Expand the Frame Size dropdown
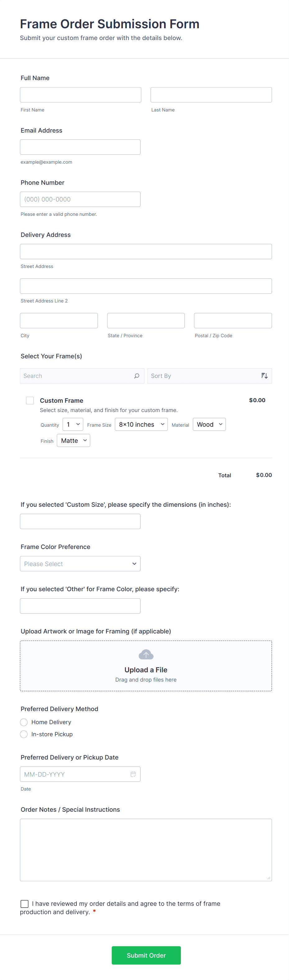 141,424
